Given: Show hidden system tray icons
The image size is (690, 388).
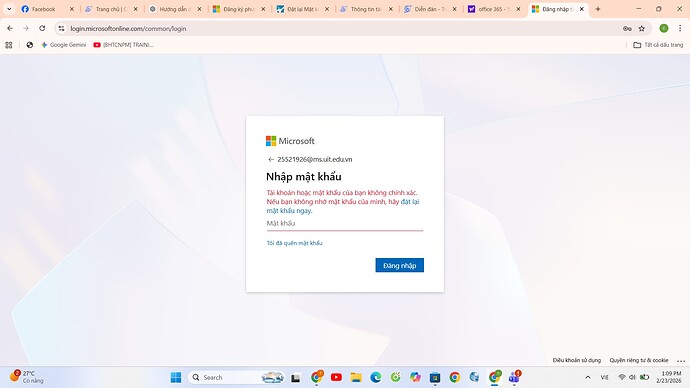Looking at the screenshot, I should (587, 377).
